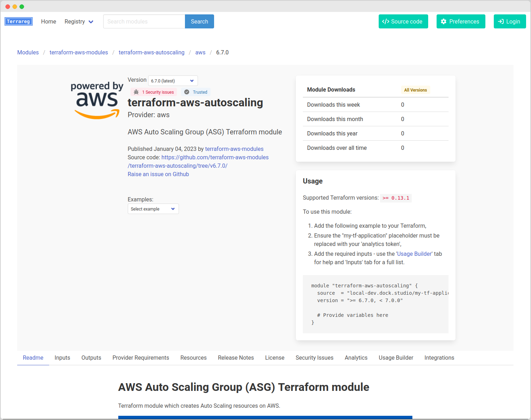Switch to the Analytics tab
The width and height of the screenshot is (531, 420).
click(356, 358)
